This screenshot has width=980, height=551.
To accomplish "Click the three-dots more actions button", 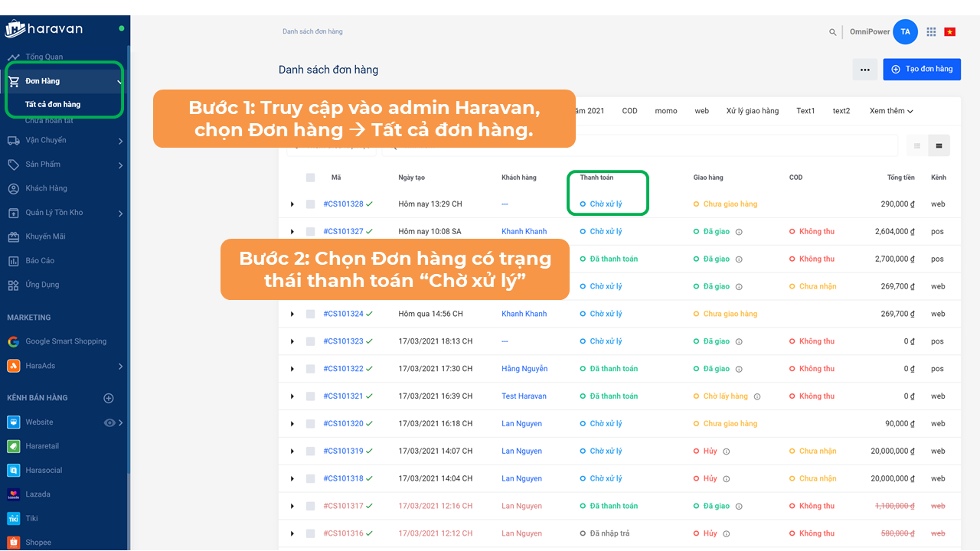I will (x=864, y=70).
